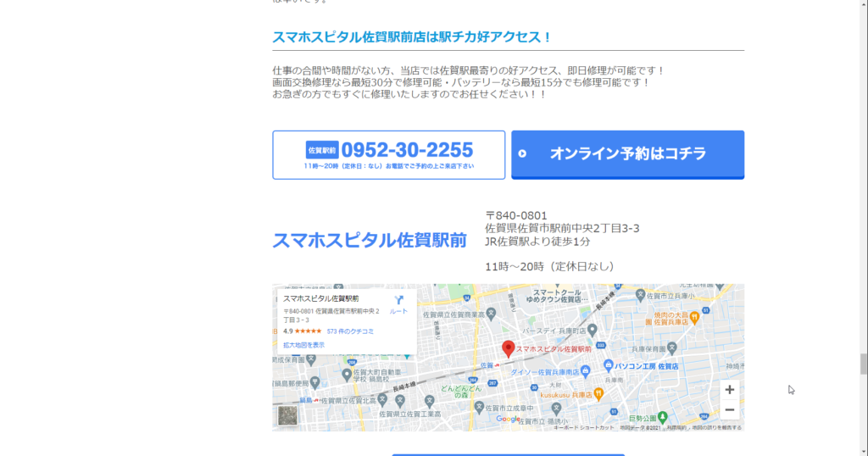Select the 佐賀市立 循誘小 school marker
The width and height of the screenshot is (868, 456).
[556, 409]
